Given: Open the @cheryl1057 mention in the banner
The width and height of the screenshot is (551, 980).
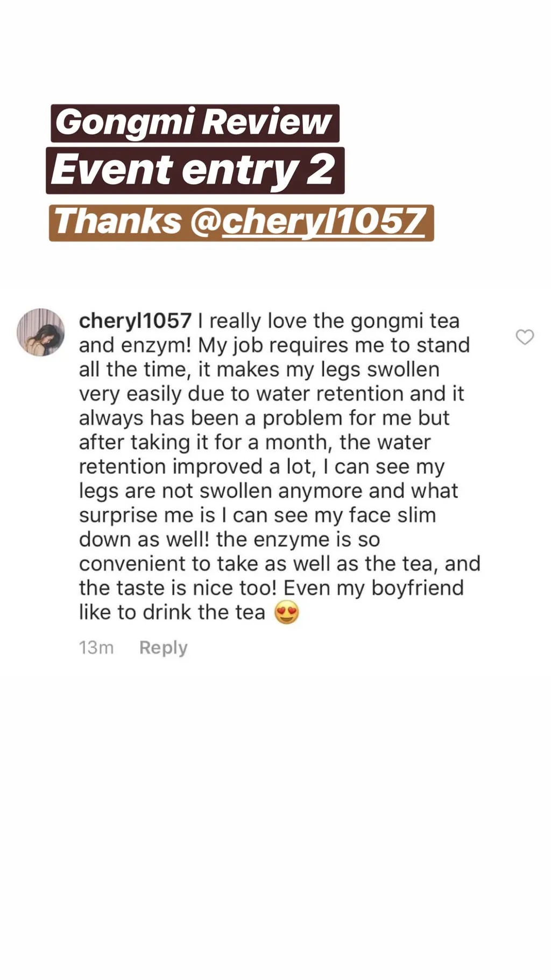Looking at the screenshot, I should pyautogui.click(x=323, y=222).
